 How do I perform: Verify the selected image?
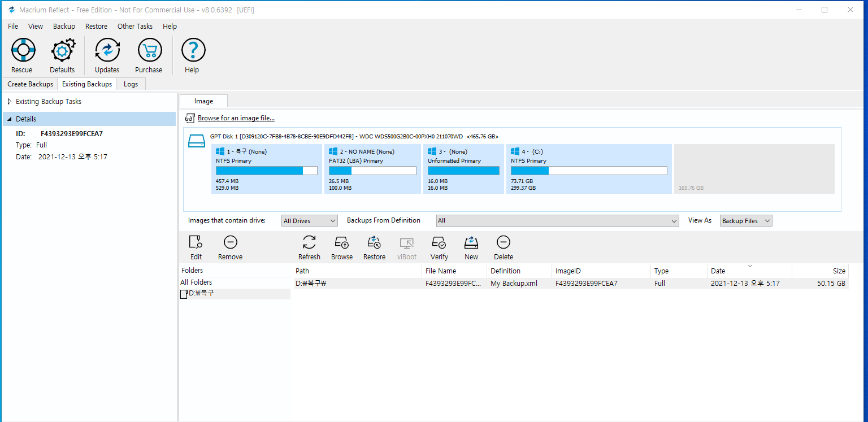(x=439, y=243)
